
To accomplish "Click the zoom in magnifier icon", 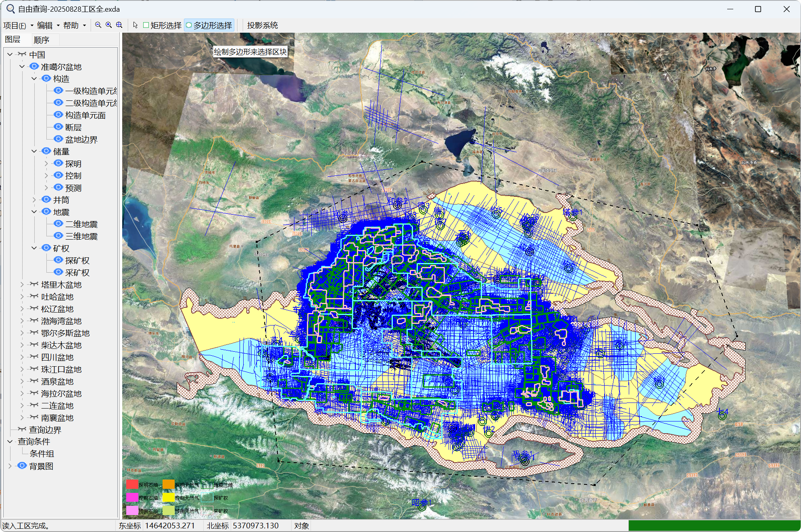I will [x=108, y=25].
